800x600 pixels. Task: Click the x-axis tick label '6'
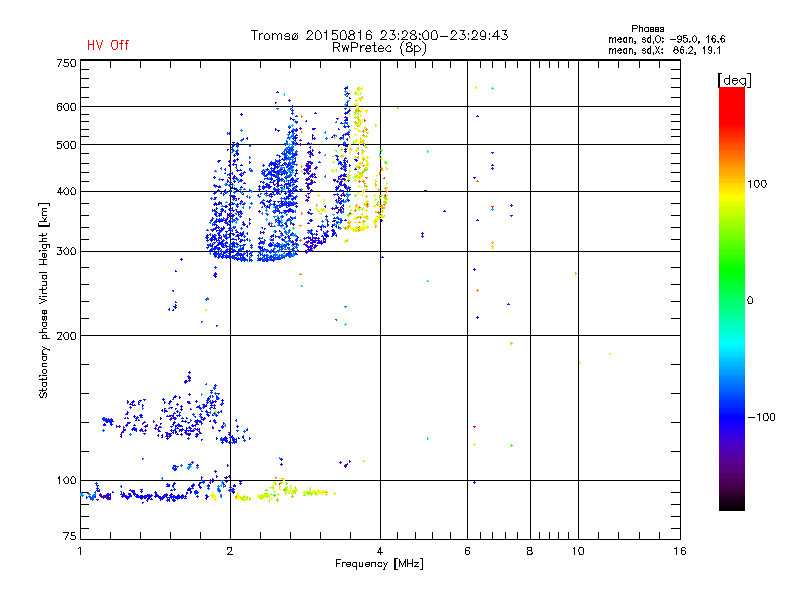[x=467, y=551]
